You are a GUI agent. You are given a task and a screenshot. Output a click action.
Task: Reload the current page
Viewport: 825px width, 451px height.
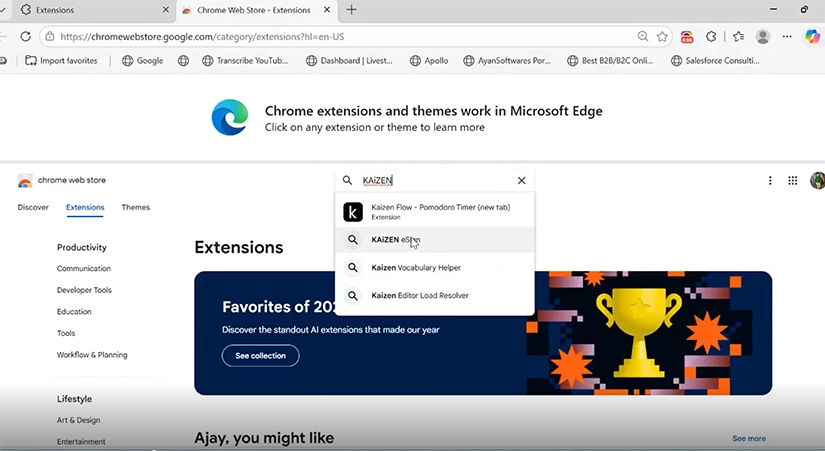point(25,36)
